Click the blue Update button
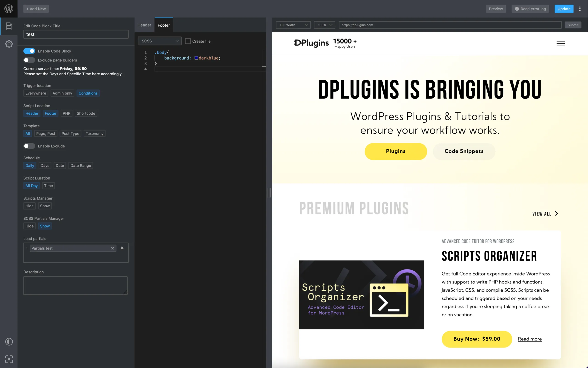Viewport: 588px width, 368px height. [x=564, y=9]
